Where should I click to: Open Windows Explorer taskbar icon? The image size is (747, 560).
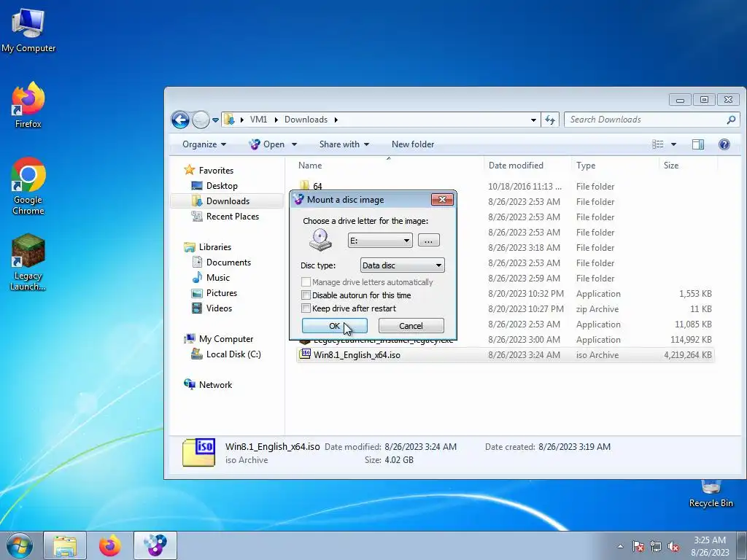click(65, 545)
